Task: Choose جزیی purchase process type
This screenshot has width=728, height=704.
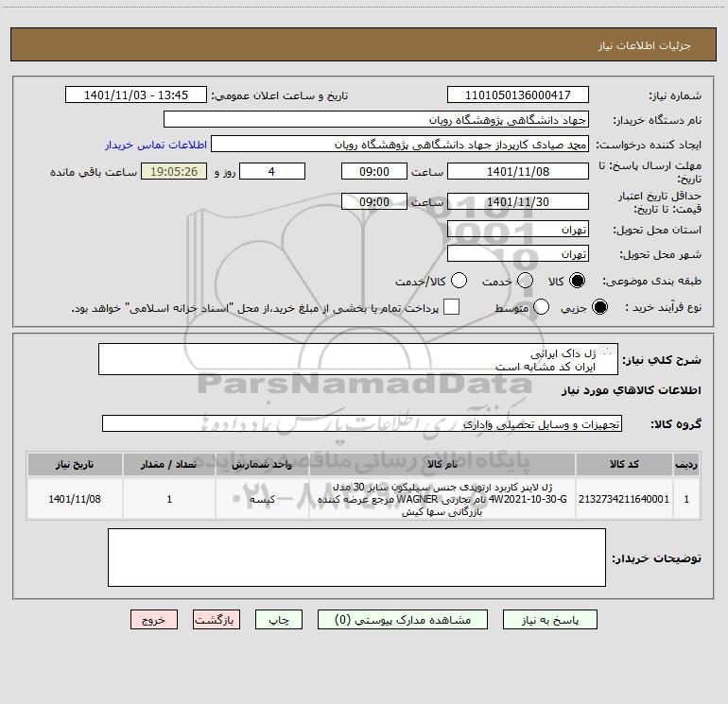Action: coord(599,307)
